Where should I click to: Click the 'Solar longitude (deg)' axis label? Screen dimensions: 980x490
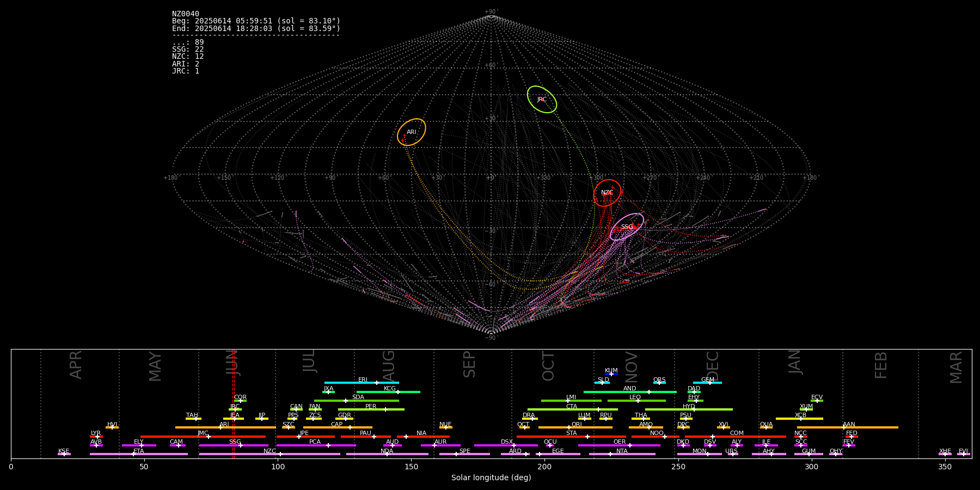(x=491, y=478)
